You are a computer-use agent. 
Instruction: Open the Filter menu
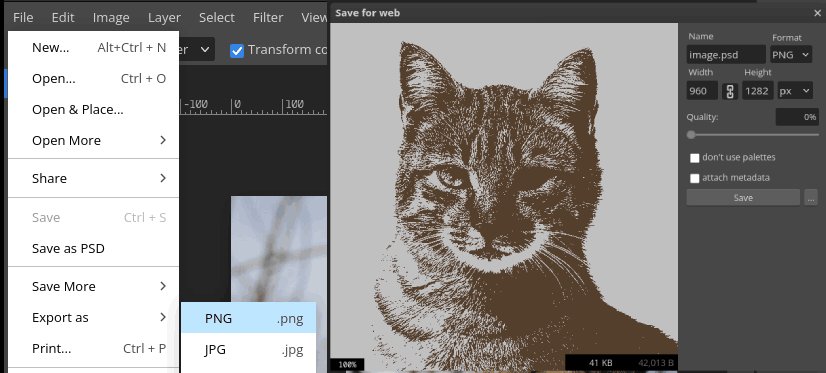pos(268,17)
